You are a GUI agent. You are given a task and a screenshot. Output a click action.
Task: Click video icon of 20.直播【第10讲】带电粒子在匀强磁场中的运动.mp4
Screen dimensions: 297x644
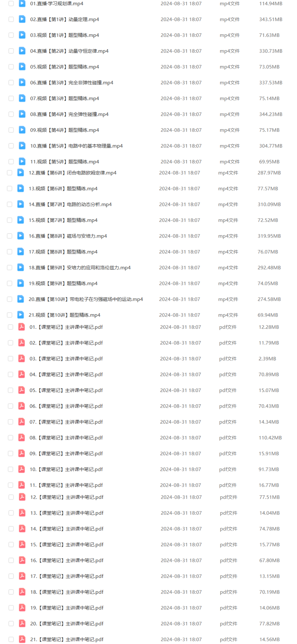[x=21, y=299]
